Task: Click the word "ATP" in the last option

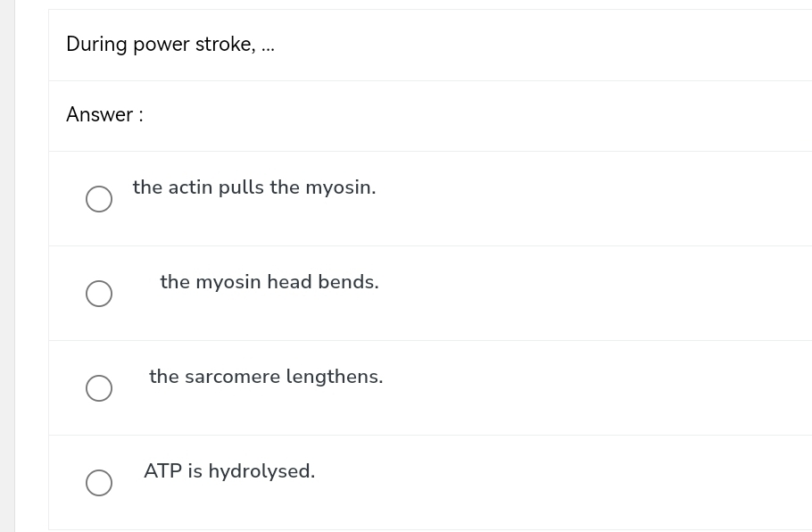Action: [x=163, y=471]
